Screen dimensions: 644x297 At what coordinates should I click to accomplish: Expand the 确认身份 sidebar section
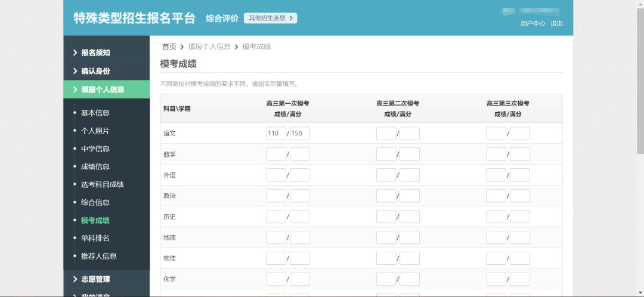tap(106, 71)
